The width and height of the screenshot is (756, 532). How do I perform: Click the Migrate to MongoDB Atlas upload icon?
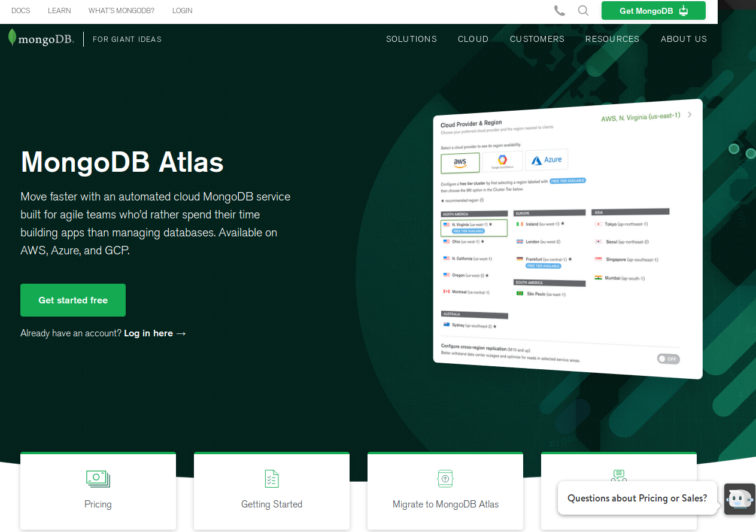pos(445,479)
